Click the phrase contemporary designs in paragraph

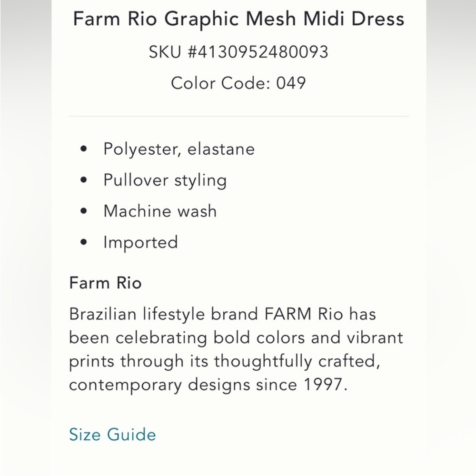click(159, 385)
